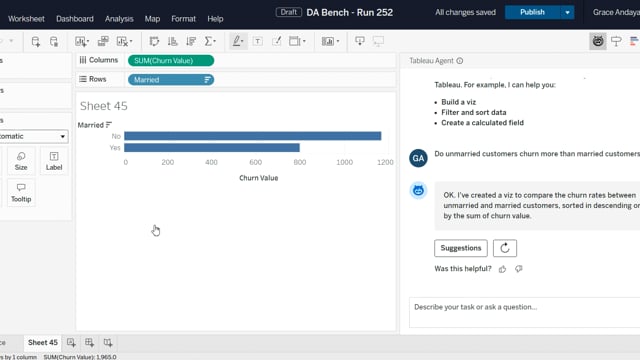This screenshot has width=640, height=360.
Task: Open the Analysis menu
Action: pyautogui.click(x=119, y=19)
